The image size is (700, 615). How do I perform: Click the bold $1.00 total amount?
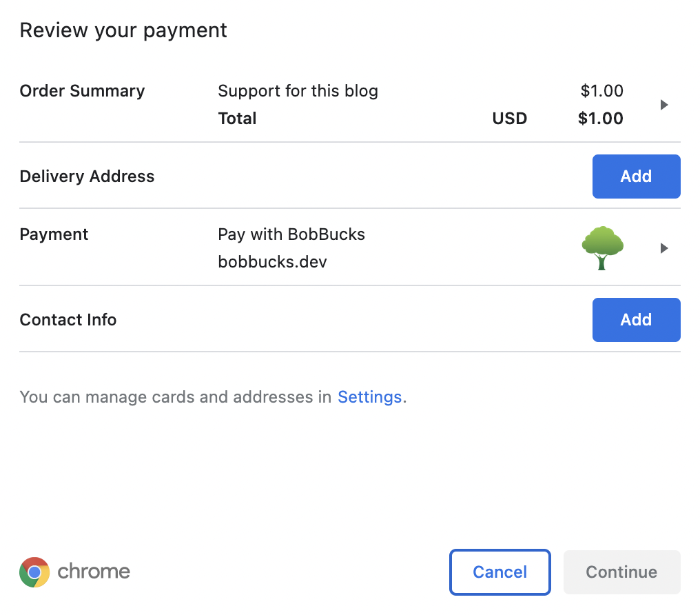(601, 119)
